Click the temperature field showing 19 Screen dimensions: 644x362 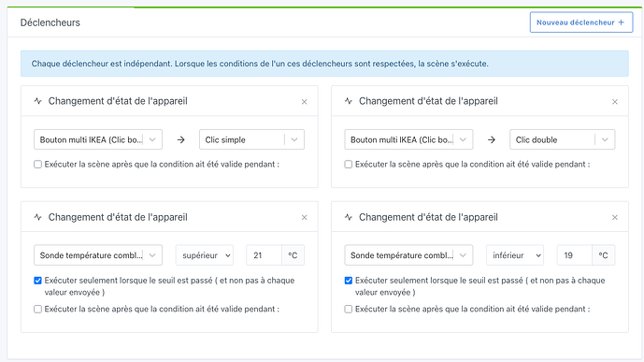(575, 255)
